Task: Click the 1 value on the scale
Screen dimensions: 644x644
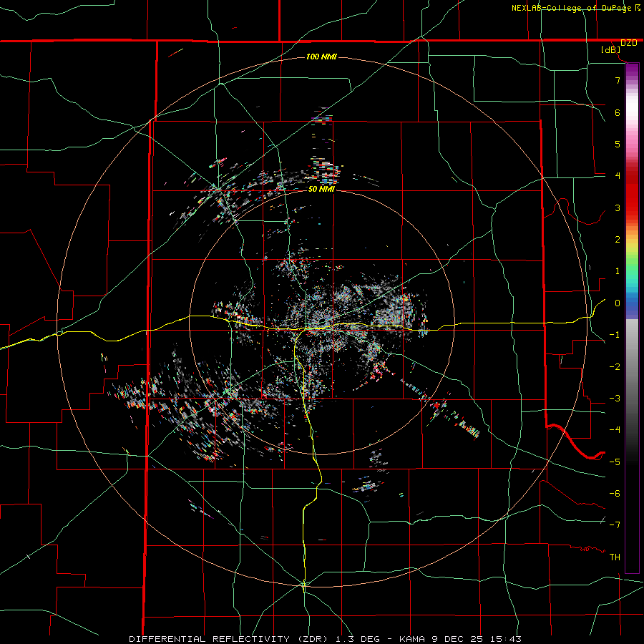Action: click(x=618, y=271)
